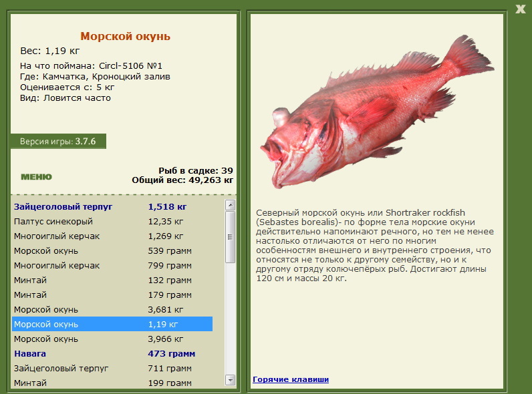This screenshot has height=394, width=532.
Task: Open the Горячие клавиши link
Action: click(x=291, y=379)
